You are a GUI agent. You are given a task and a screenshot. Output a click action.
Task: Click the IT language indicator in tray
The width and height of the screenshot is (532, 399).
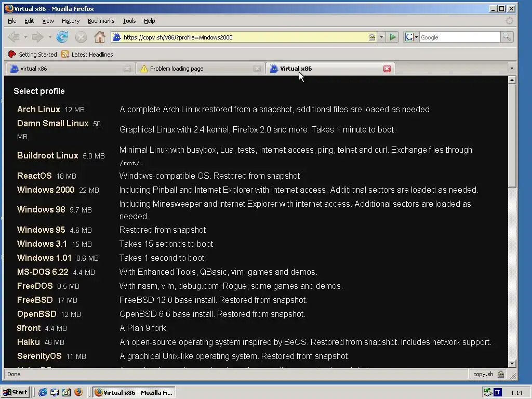(497, 393)
